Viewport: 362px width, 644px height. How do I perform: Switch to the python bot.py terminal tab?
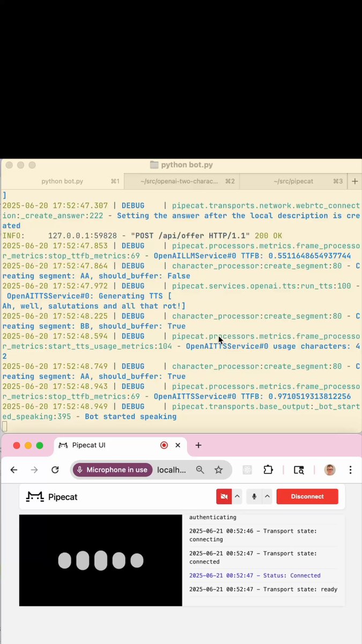(62, 181)
